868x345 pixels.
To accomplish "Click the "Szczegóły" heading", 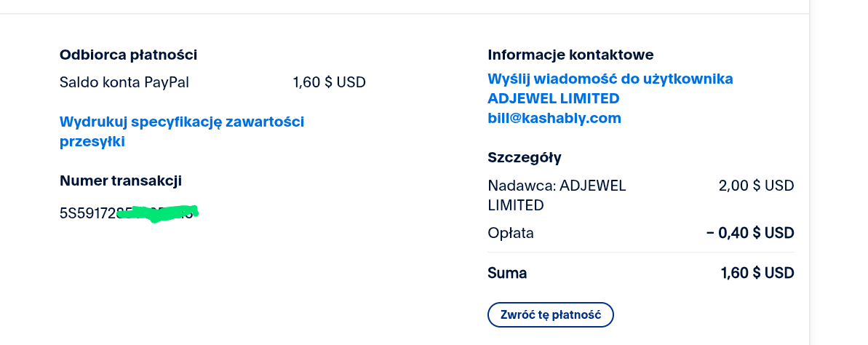I will tap(524, 157).
